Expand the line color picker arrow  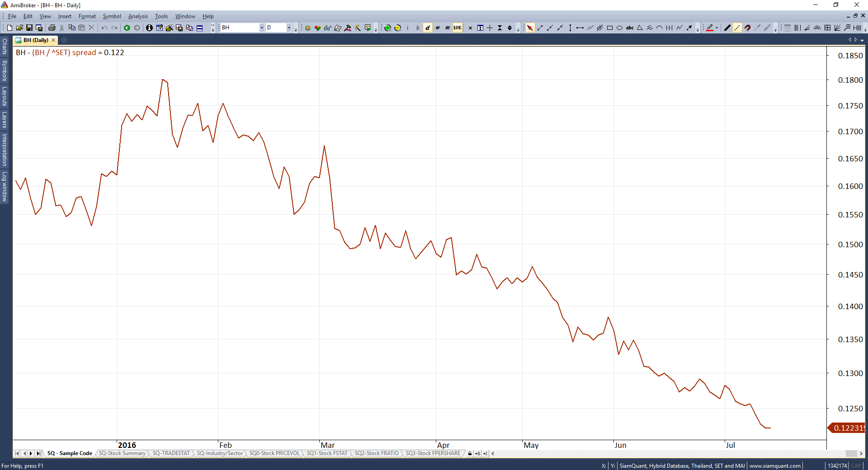[717, 28]
